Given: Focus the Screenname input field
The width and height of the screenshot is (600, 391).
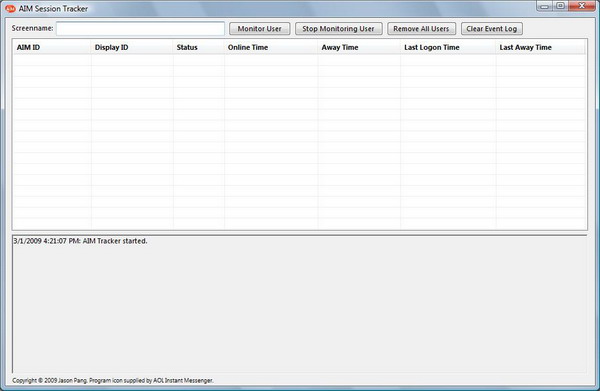Looking at the screenshot, I should point(140,29).
